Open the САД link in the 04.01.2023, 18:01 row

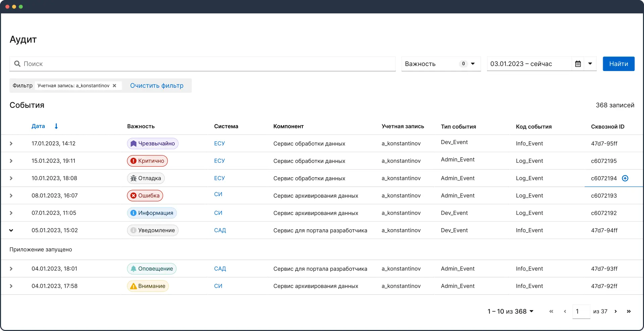220,269
